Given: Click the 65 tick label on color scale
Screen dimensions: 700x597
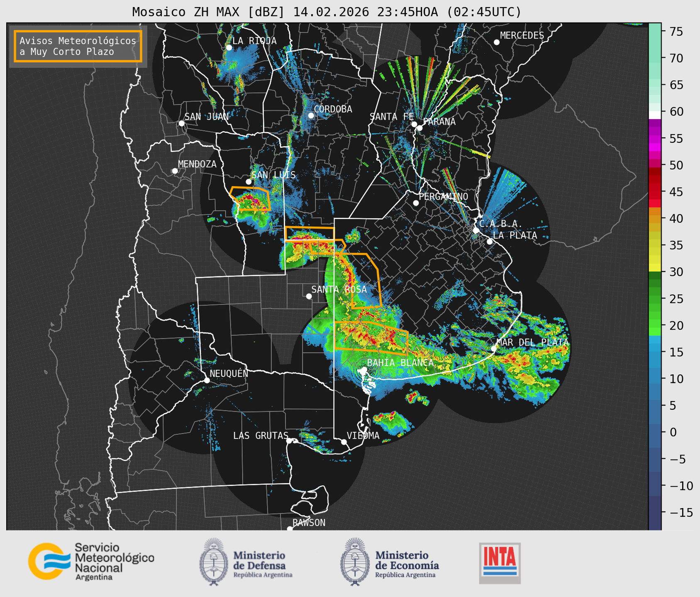Looking at the screenshot, I should point(676,85).
